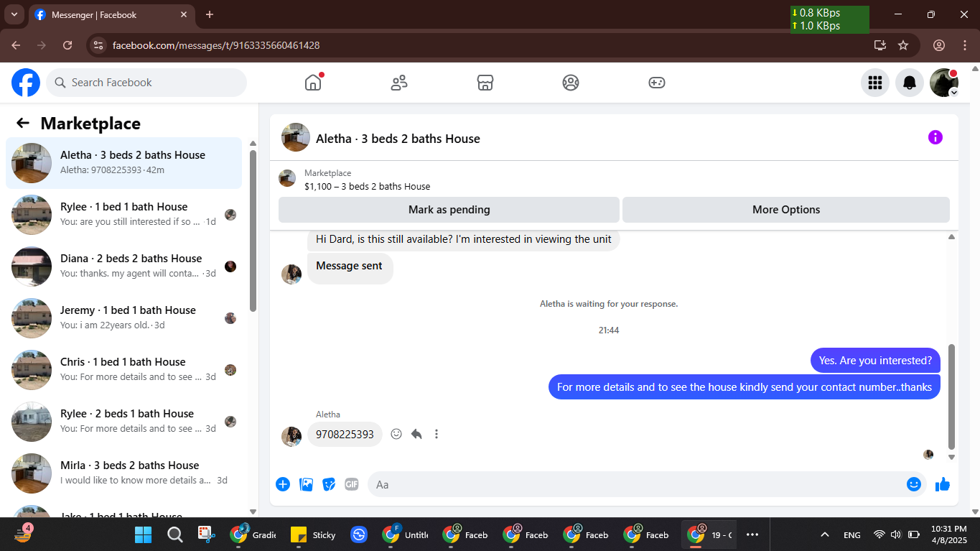Choose a sticker in the composer
Image resolution: width=980 pixels, height=551 pixels.
[x=329, y=484]
